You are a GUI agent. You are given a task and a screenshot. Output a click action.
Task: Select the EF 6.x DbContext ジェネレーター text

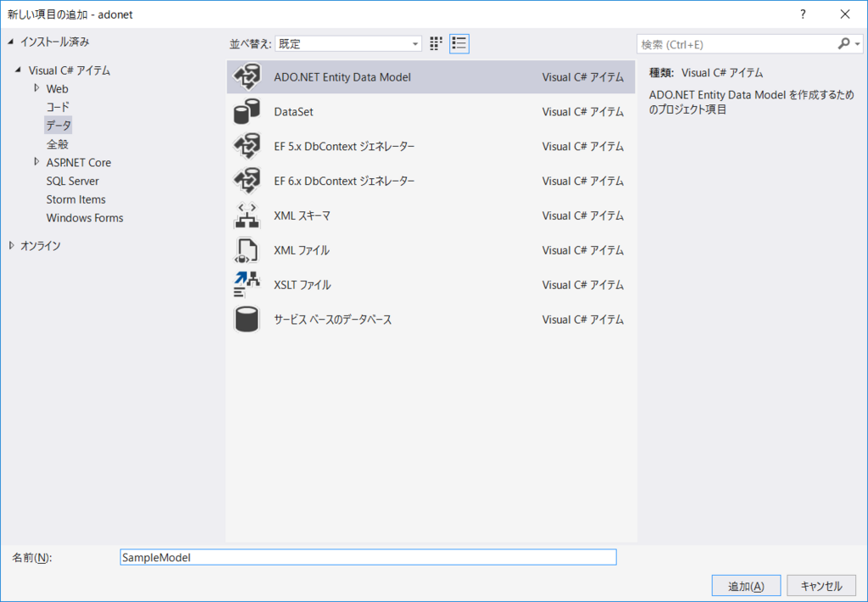tap(344, 181)
